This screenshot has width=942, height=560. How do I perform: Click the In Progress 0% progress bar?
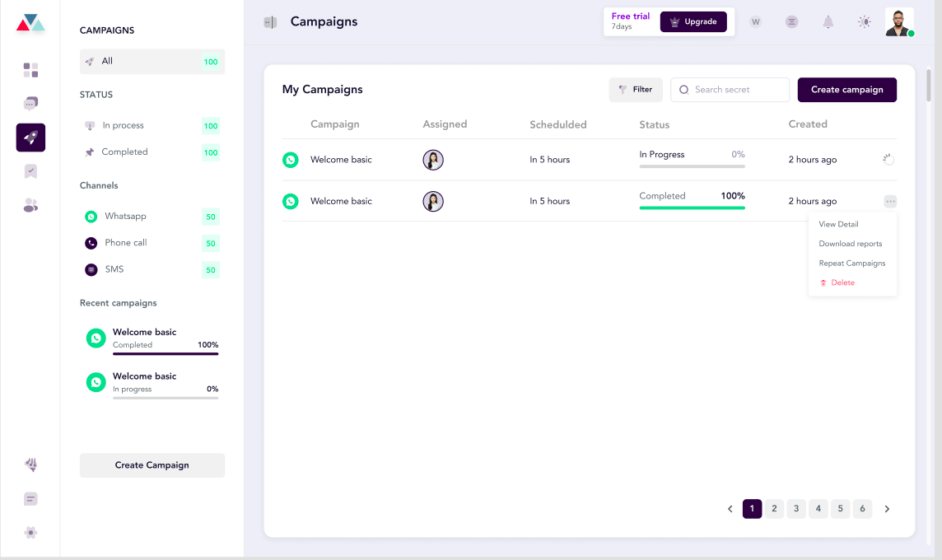coord(692,166)
